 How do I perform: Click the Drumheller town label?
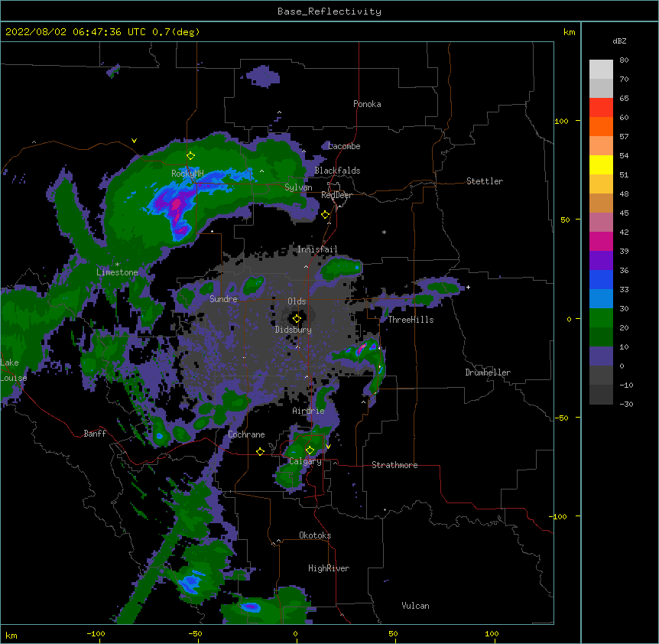488,372
